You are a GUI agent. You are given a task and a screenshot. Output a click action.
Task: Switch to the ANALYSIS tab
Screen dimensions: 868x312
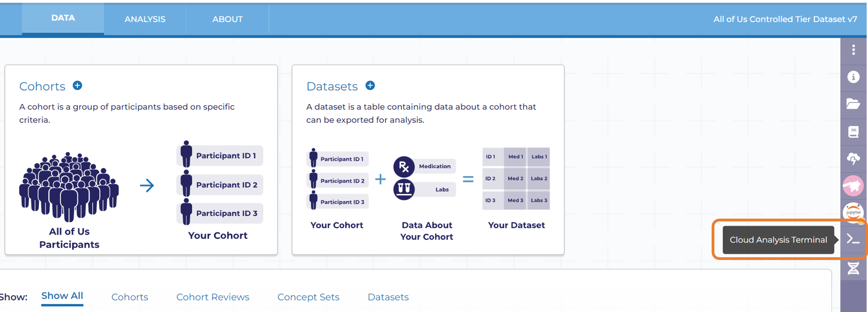pos(145,19)
